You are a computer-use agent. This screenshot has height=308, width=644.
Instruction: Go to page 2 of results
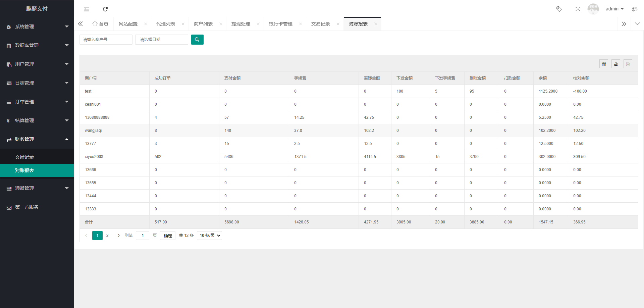(x=107, y=236)
